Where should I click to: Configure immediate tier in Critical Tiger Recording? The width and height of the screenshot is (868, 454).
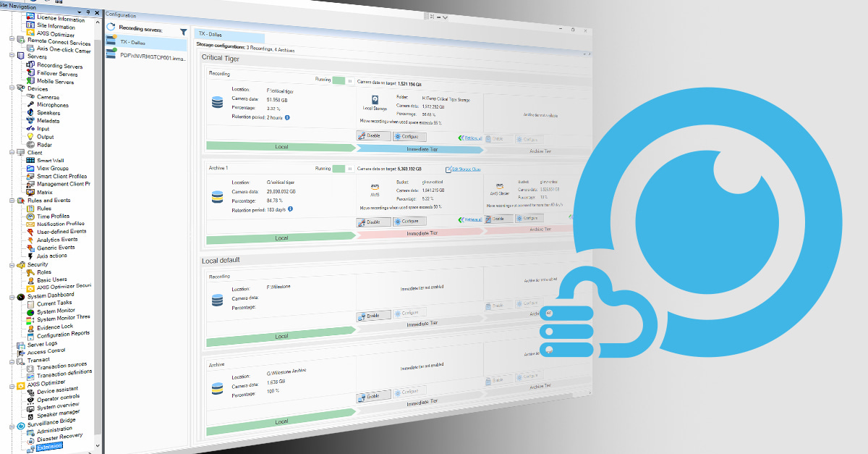click(409, 137)
